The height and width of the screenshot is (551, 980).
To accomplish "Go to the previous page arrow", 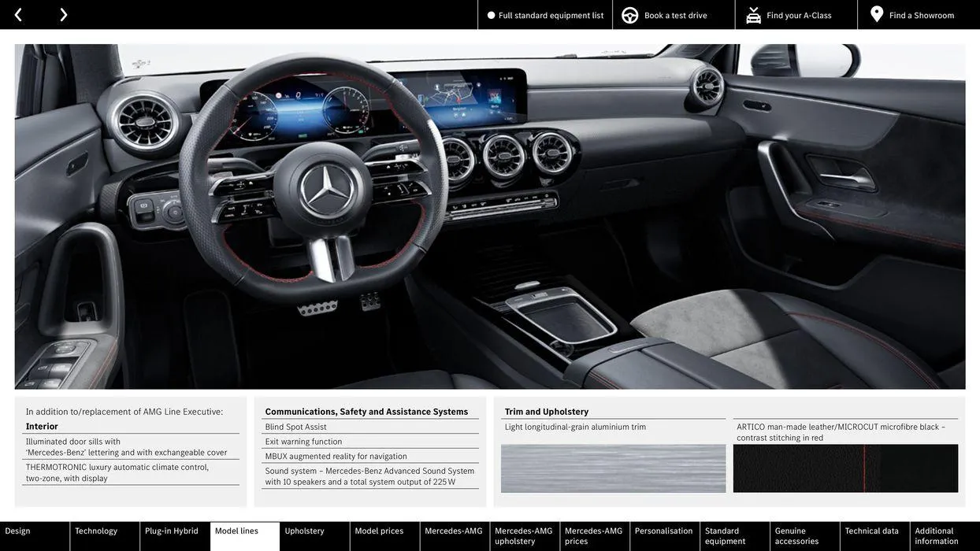I will (18, 15).
